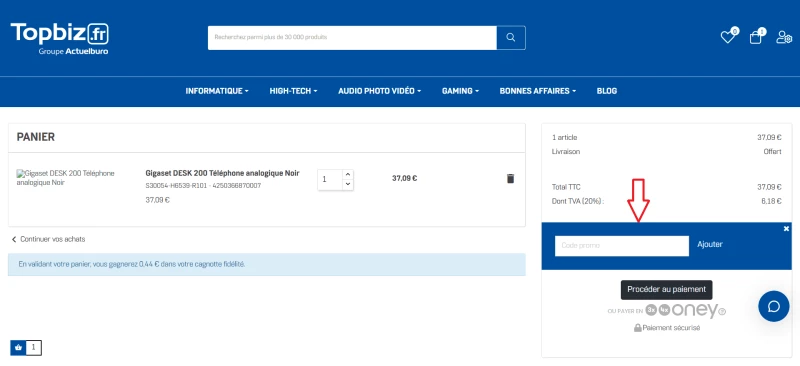Click the magnifier search button
The width and height of the screenshot is (800, 366).
click(511, 38)
